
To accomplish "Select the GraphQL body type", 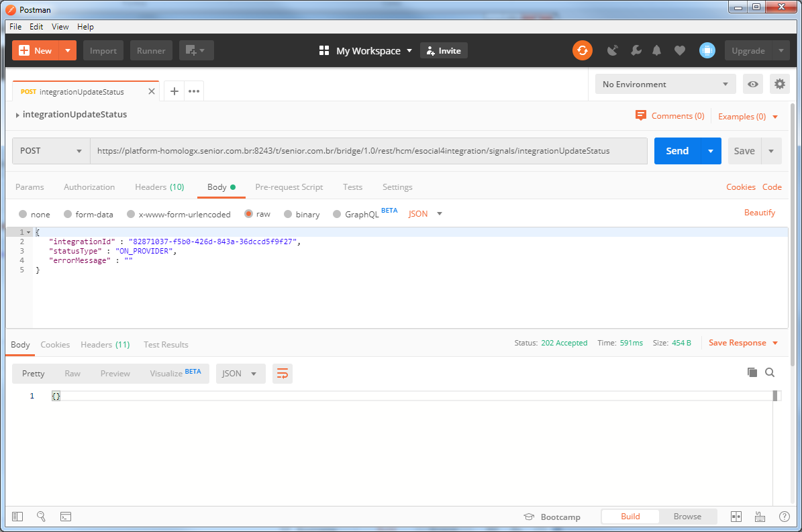I will 337,214.
